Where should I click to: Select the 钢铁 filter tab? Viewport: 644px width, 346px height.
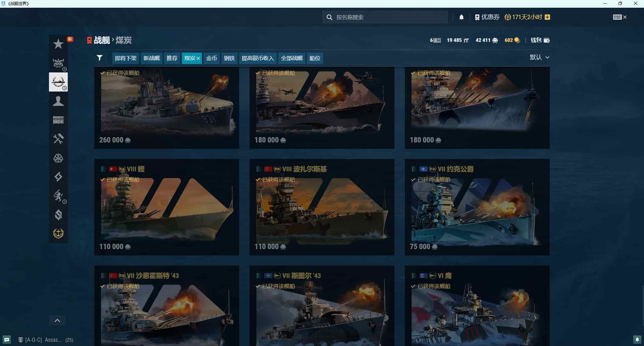tap(229, 58)
